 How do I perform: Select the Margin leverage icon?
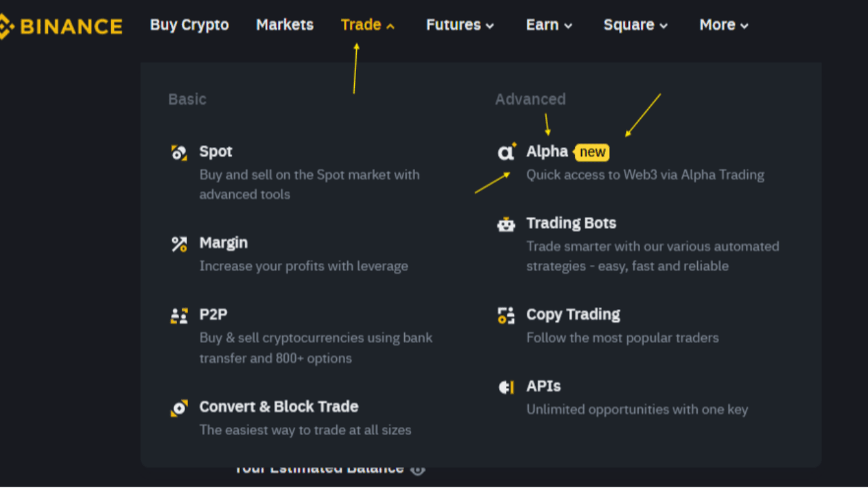point(179,244)
